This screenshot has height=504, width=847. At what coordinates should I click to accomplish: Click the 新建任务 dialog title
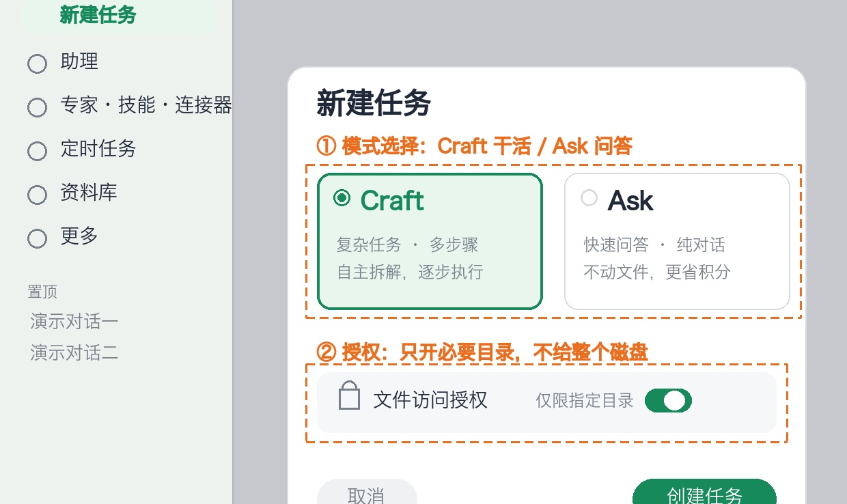coord(374,104)
